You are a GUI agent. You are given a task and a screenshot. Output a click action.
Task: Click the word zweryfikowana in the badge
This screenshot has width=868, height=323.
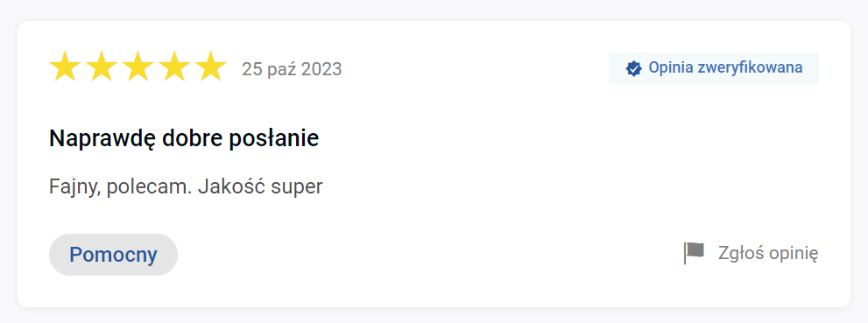tap(750, 68)
